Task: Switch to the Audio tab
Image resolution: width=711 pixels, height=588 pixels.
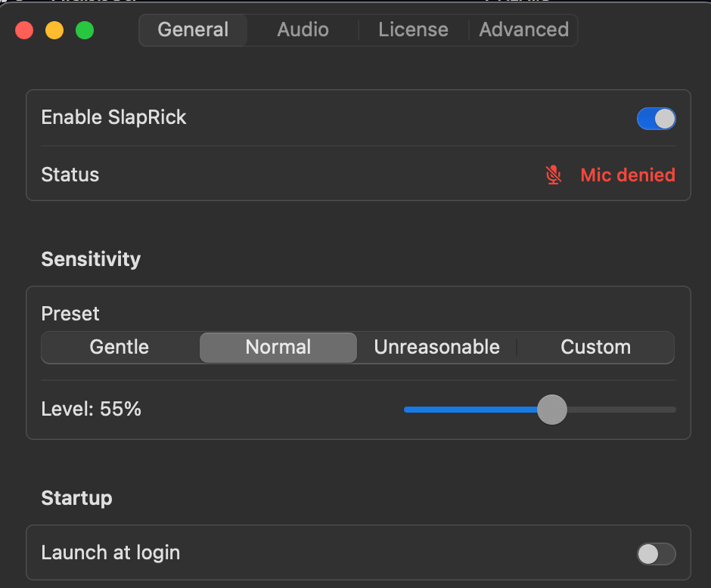Action: tap(302, 29)
